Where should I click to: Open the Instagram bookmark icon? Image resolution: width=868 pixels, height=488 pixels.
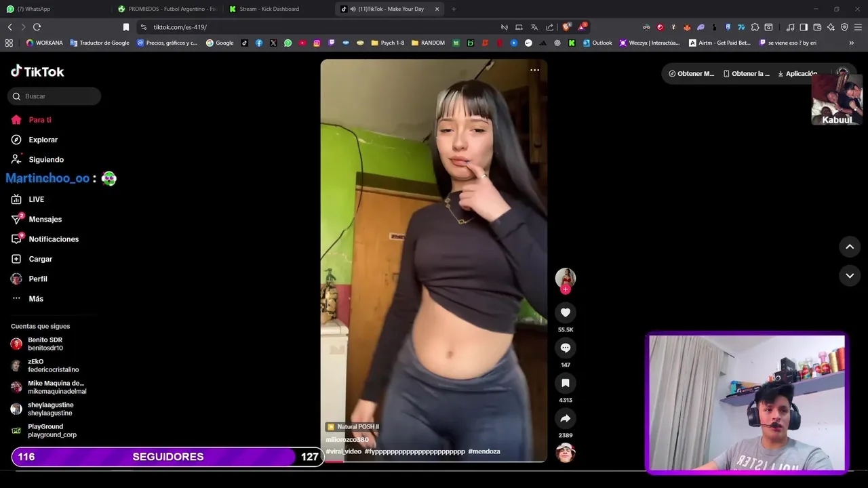point(317,43)
